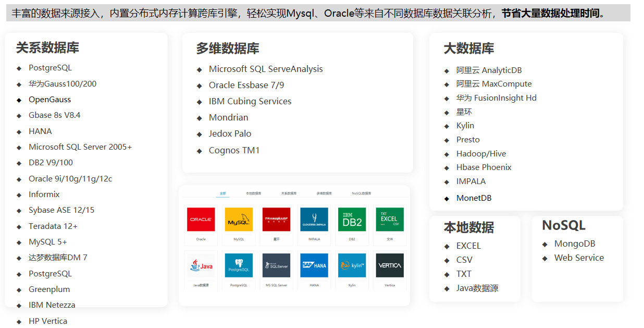644x328 pixels.
Task: Click the Mondrian list entry
Action: 229,118
